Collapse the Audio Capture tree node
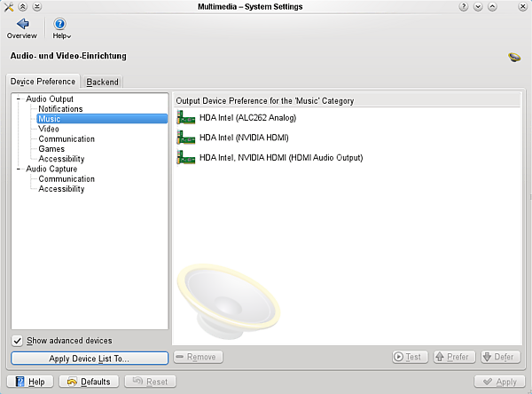The image size is (532, 394). tap(19, 169)
